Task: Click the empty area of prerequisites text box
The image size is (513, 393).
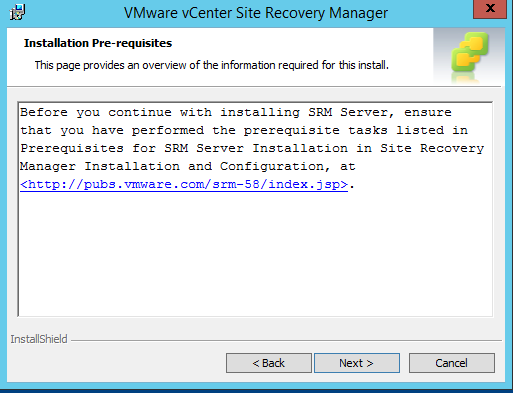Action: coord(255,253)
